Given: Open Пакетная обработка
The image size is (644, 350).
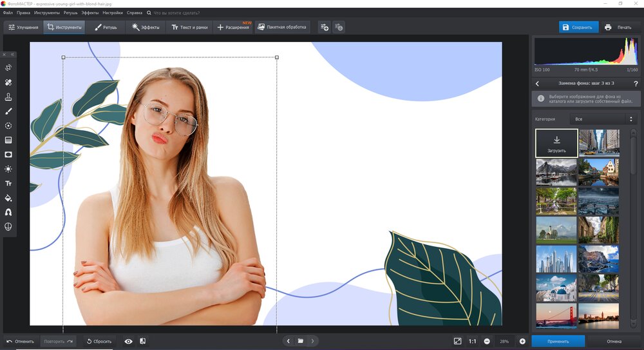Looking at the screenshot, I should coord(282,27).
